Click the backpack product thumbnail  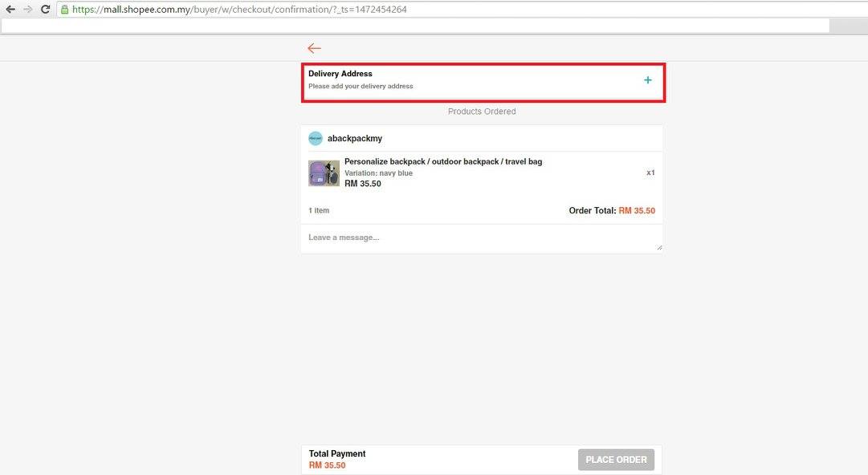pos(324,173)
